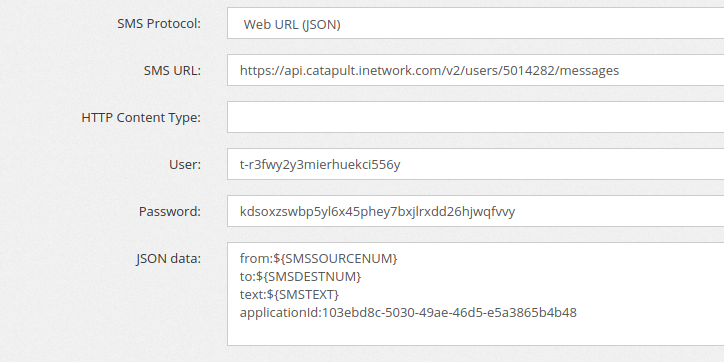Click the 'SMS URL:' label

[x=172, y=71]
